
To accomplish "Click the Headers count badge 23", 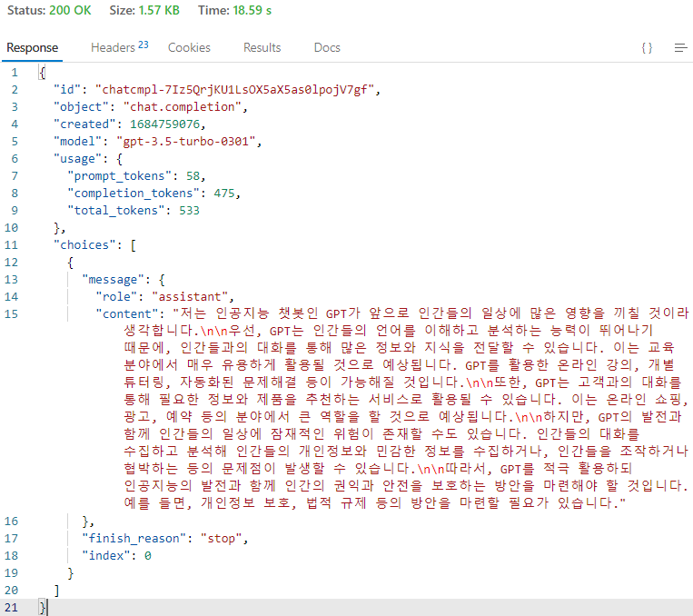I will pos(144,45).
